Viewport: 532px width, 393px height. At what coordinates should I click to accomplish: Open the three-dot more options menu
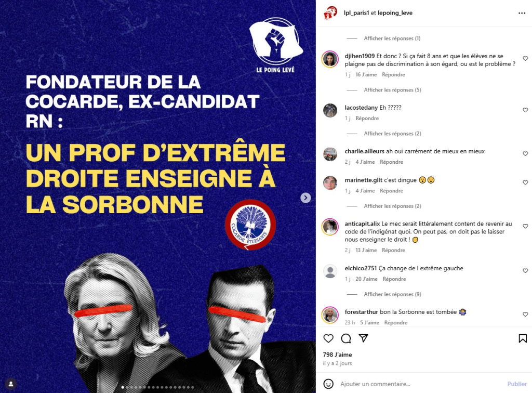522,13
